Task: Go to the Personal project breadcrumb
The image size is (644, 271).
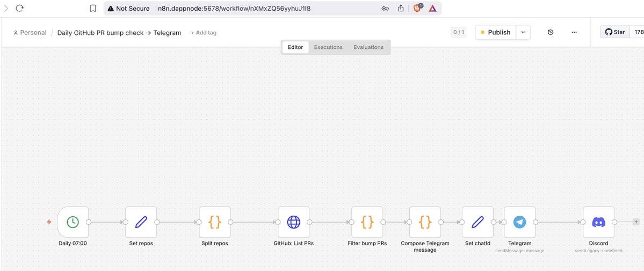Action: coord(30,32)
